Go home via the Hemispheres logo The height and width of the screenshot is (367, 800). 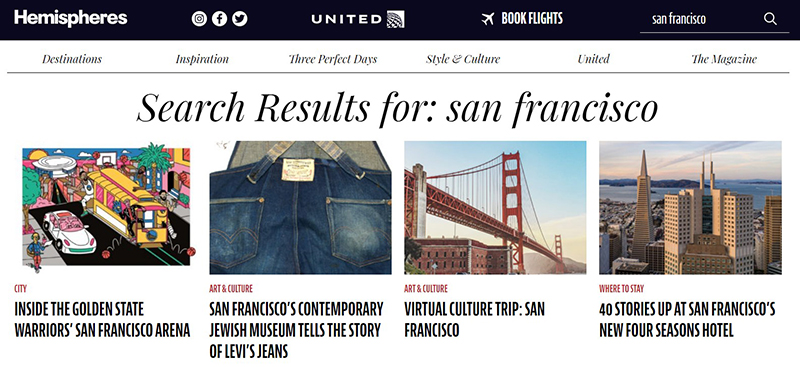coord(71,18)
